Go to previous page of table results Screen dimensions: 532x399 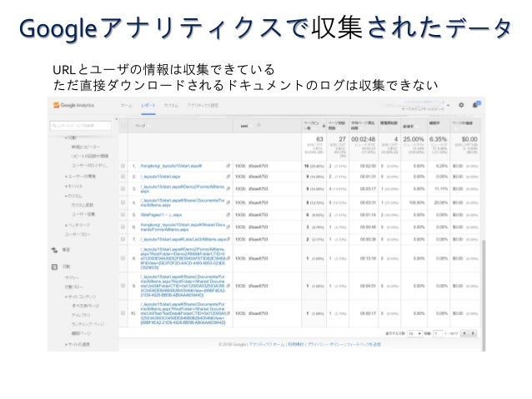(464, 333)
